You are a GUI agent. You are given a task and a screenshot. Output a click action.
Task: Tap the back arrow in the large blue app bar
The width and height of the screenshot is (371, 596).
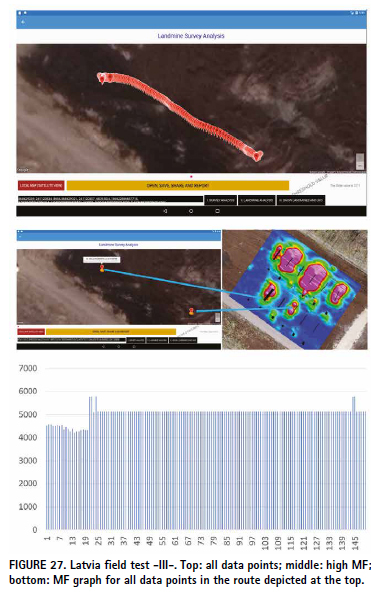23,22
